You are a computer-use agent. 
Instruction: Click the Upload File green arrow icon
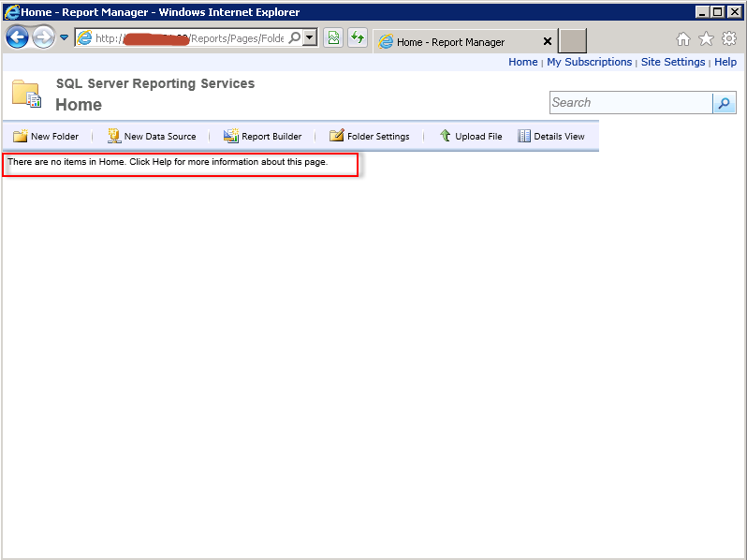tap(445, 136)
